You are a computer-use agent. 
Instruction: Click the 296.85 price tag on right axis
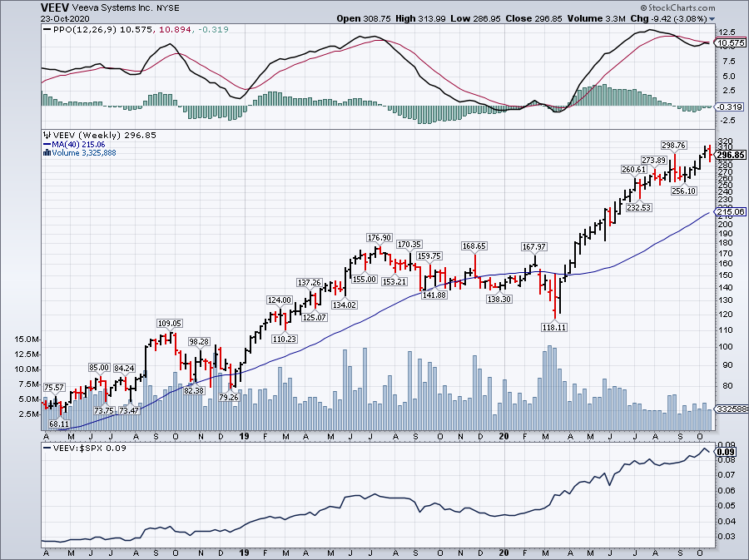point(731,155)
